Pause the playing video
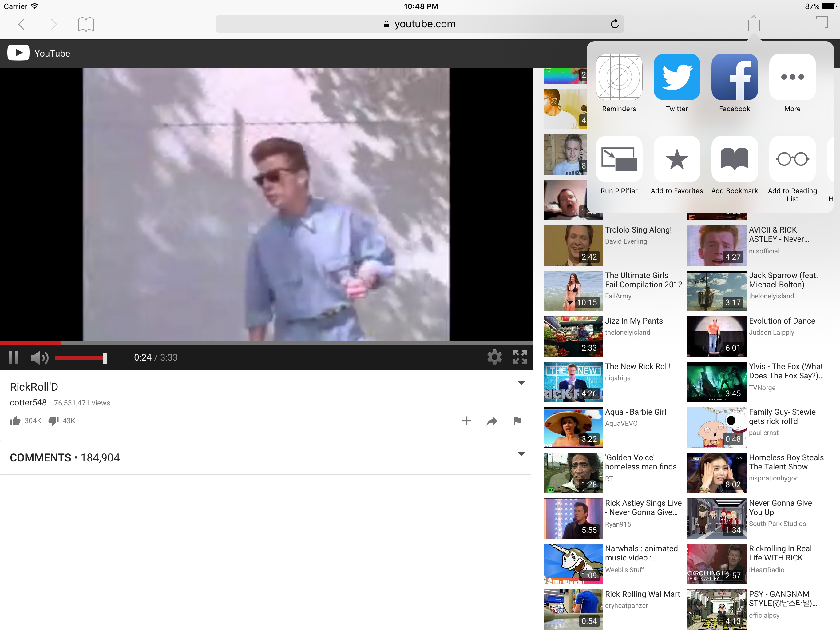This screenshot has height=630, width=840. pos(14,357)
